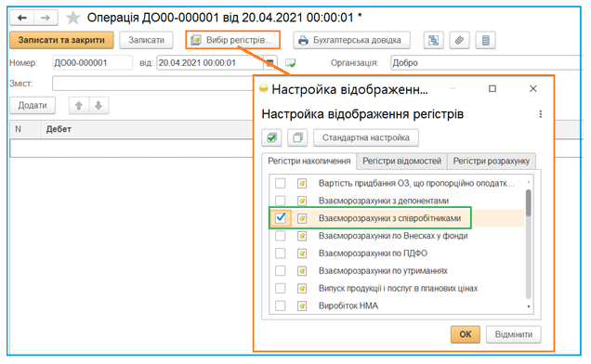Print Бухгалтерська довідка
Viewport: 591px width, 364px height.
(x=351, y=40)
